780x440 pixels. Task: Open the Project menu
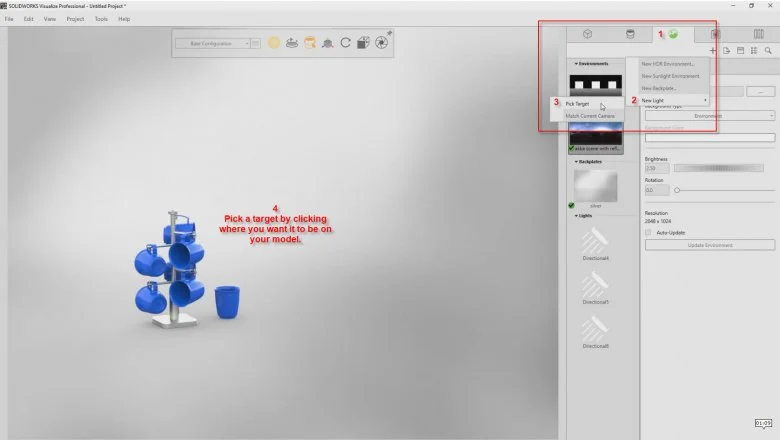[75, 19]
